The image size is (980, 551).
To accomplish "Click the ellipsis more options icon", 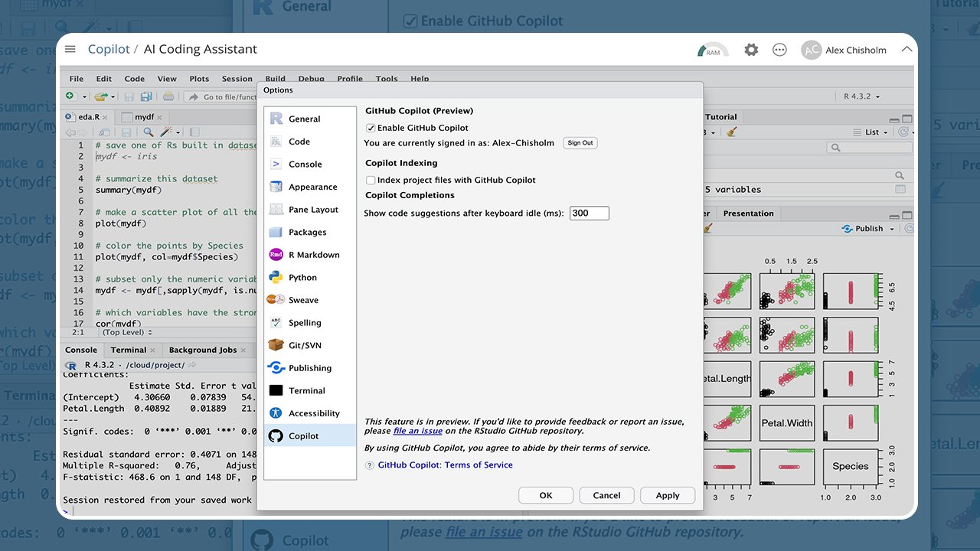I will pyautogui.click(x=779, y=50).
